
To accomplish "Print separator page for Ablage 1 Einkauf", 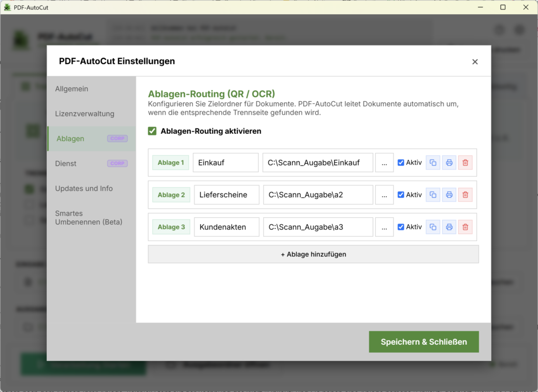I will pyautogui.click(x=449, y=163).
